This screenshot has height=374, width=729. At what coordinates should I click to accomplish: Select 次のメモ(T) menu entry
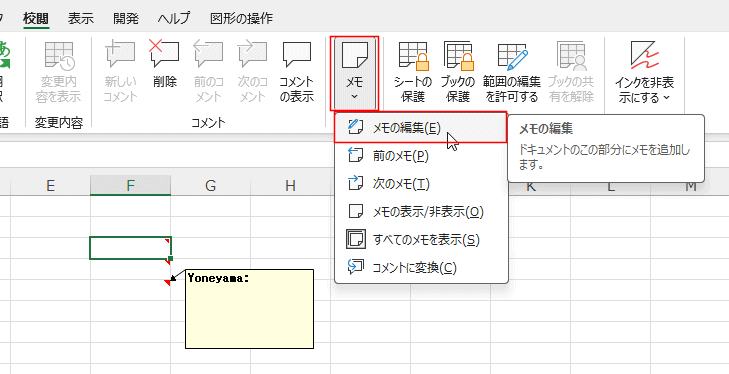421,184
